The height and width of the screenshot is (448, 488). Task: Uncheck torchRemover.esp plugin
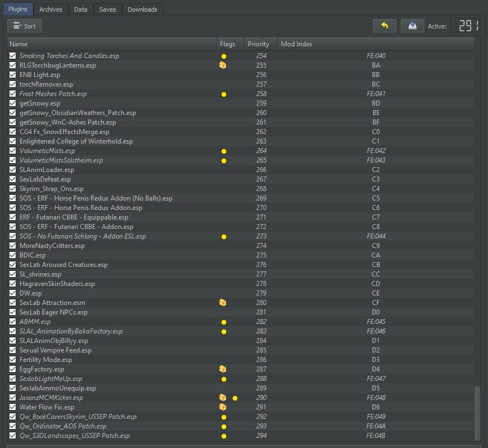[x=12, y=84]
